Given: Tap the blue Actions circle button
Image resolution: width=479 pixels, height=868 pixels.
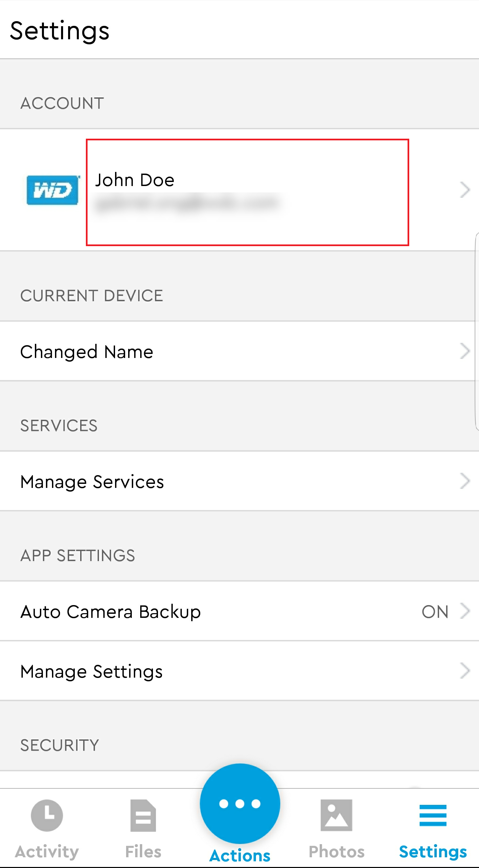Looking at the screenshot, I should pyautogui.click(x=240, y=804).
